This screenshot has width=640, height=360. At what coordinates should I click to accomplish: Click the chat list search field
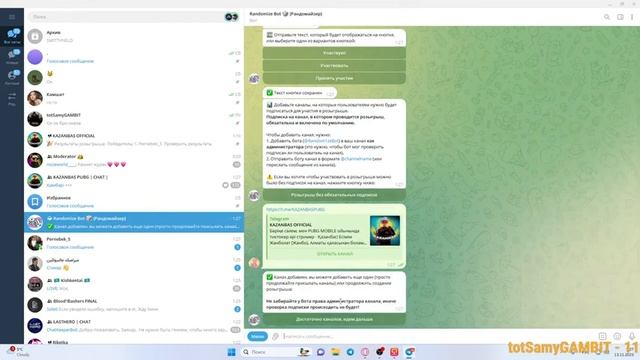pos(127,17)
